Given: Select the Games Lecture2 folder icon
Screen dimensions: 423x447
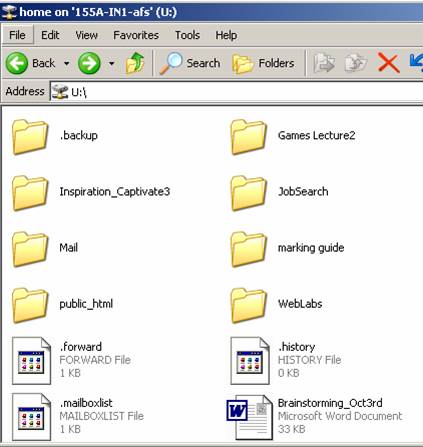Looking at the screenshot, I should (x=249, y=137).
